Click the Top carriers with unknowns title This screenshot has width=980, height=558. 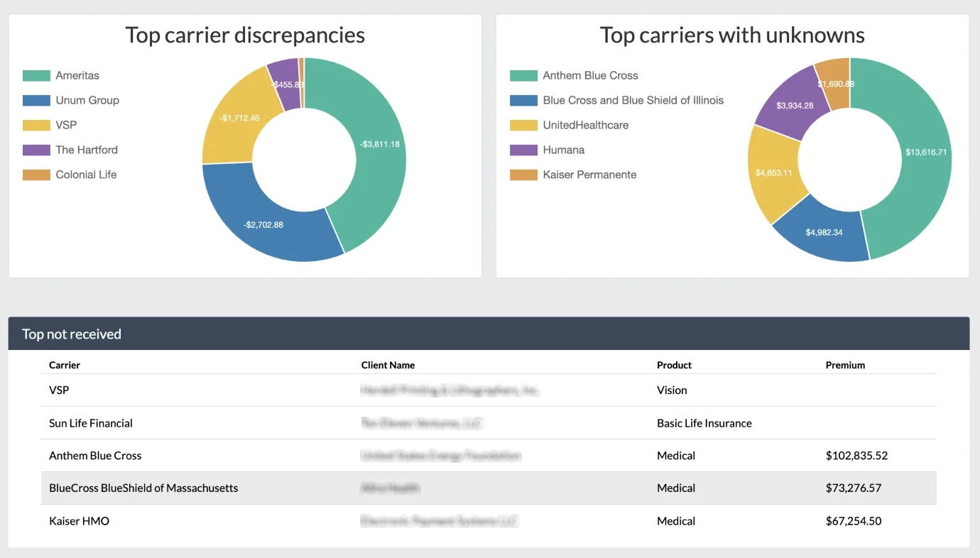732,35
